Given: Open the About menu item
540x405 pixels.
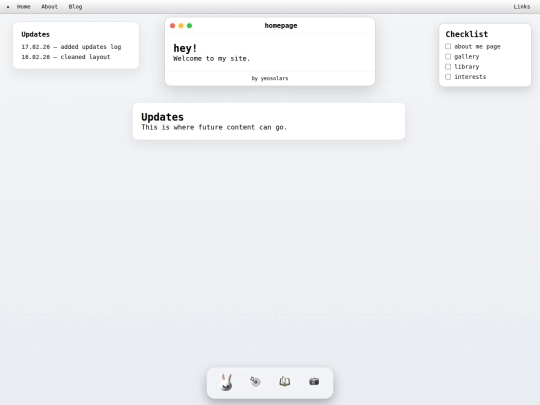Looking at the screenshot, I should coord(50,7).
